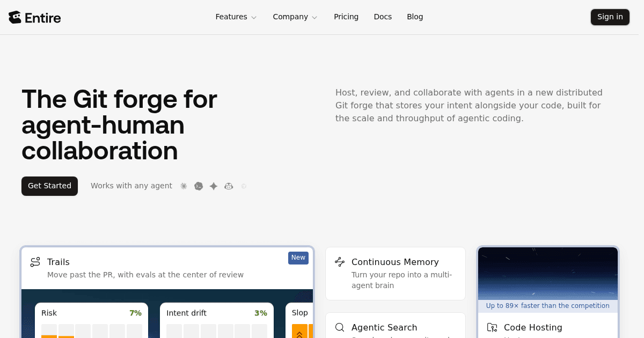Click the "Entire" brand name text
This screenshot has height=338, width=644.
tap(44, 18)
